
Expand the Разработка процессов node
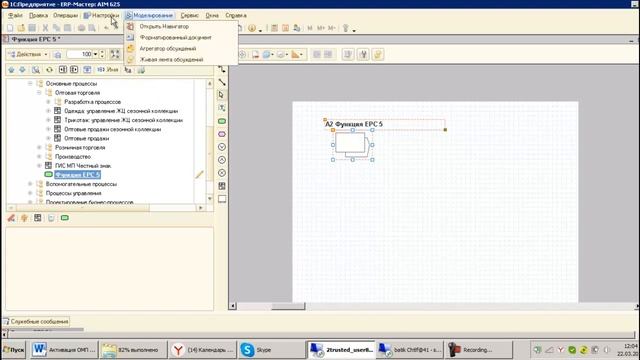tap(48, 102)
